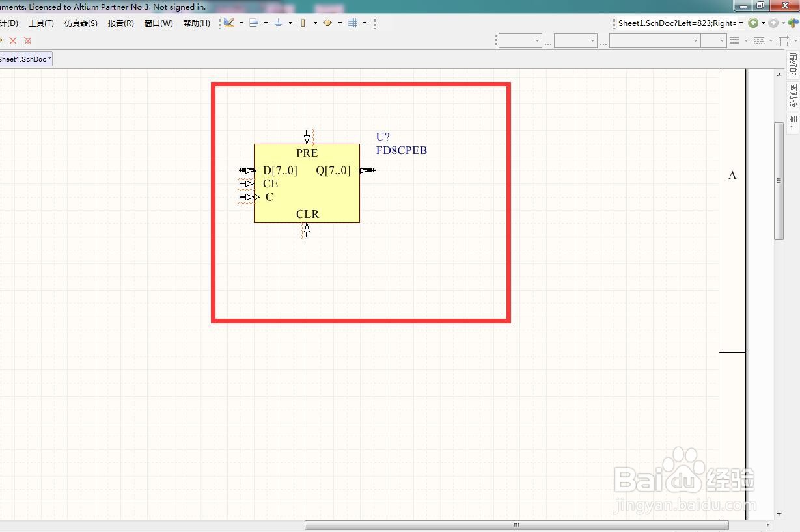Expand the power sources dropdown arrow
Image resolution: width=800 pixels, height=532 pixels.
[290, 23]
